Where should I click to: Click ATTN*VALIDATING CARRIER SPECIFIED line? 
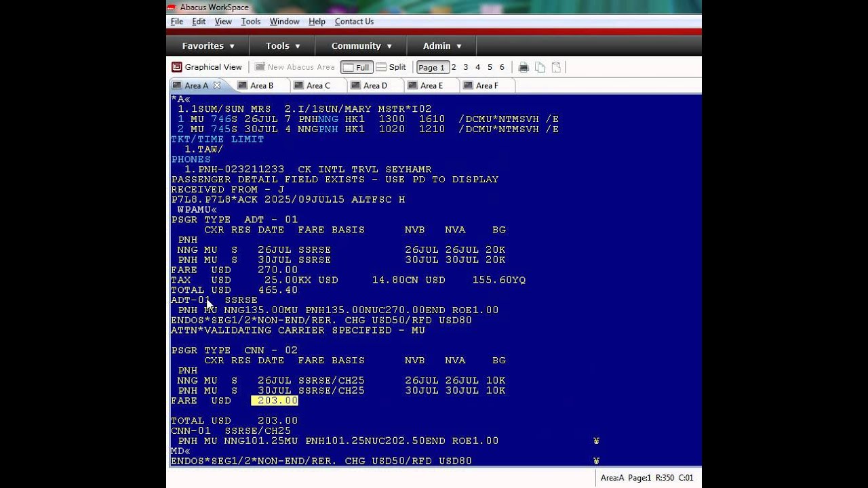[x=298, y=330]
